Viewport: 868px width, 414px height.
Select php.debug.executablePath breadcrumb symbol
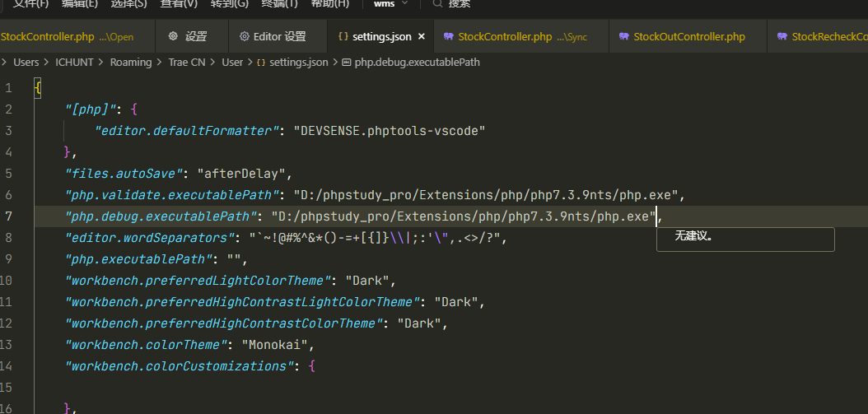(418, 62)
